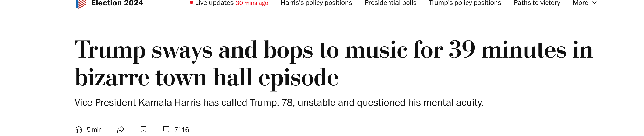Click the Election 2024 section title

tap(117, 3)
